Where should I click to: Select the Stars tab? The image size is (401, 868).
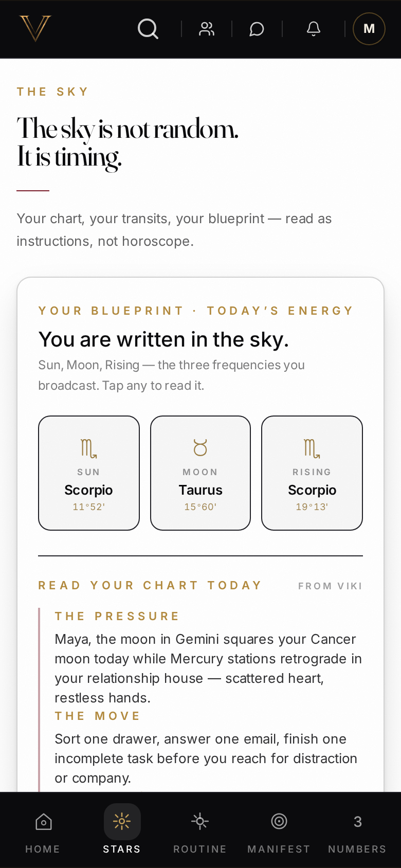[x=122, y=830]
